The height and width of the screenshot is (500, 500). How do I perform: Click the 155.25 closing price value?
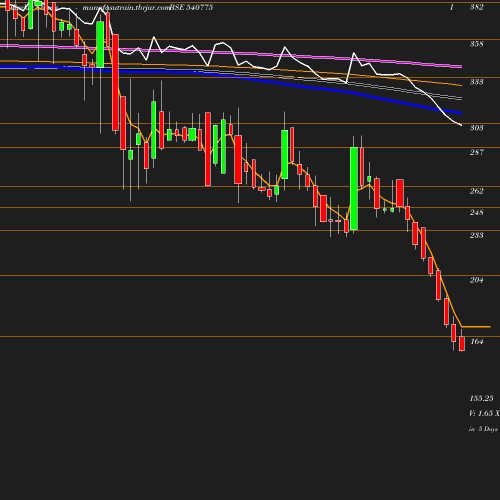click(x=481, y=398)
